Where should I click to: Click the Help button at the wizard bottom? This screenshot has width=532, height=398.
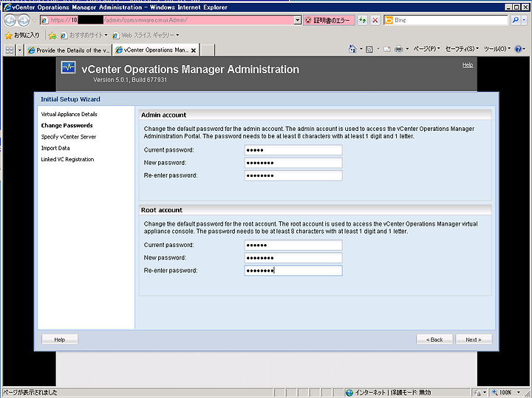[60, 340]
